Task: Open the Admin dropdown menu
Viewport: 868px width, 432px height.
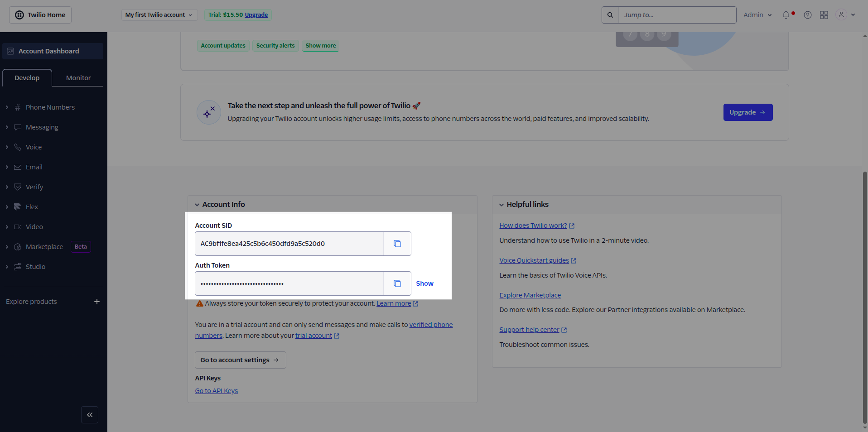Action: tap(757, 15)
